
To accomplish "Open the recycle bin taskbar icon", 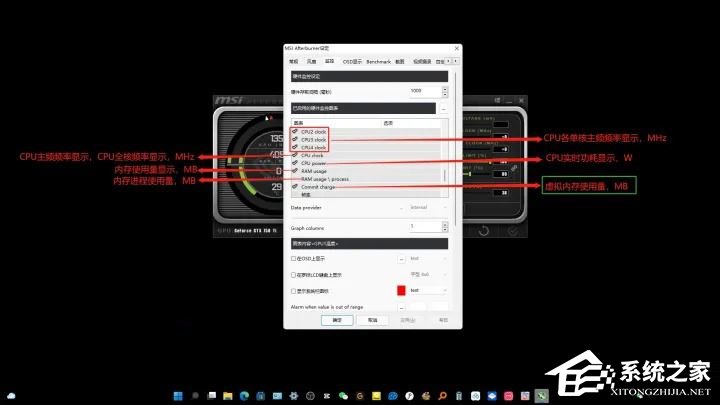I will pyautogui.click(x=459, y=396).
